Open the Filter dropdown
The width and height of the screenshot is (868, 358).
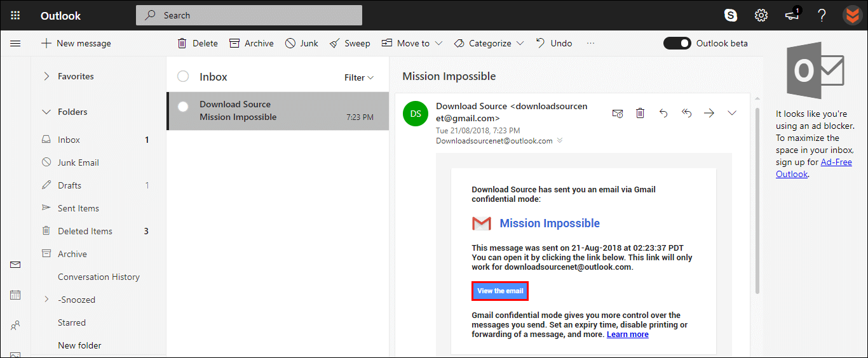click(x=359, y=77)
